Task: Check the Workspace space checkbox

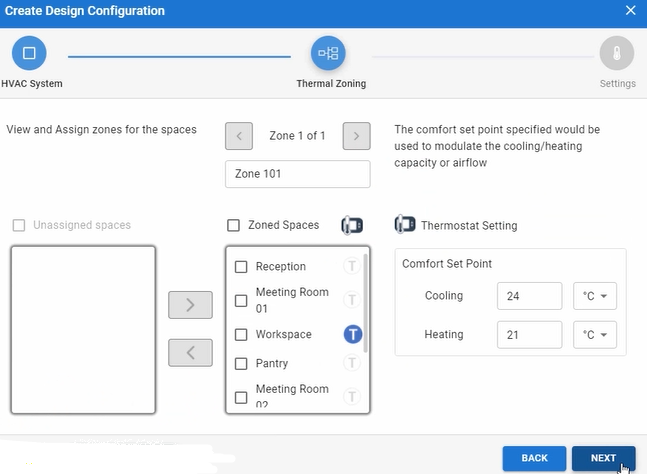Action: (241, 335)
